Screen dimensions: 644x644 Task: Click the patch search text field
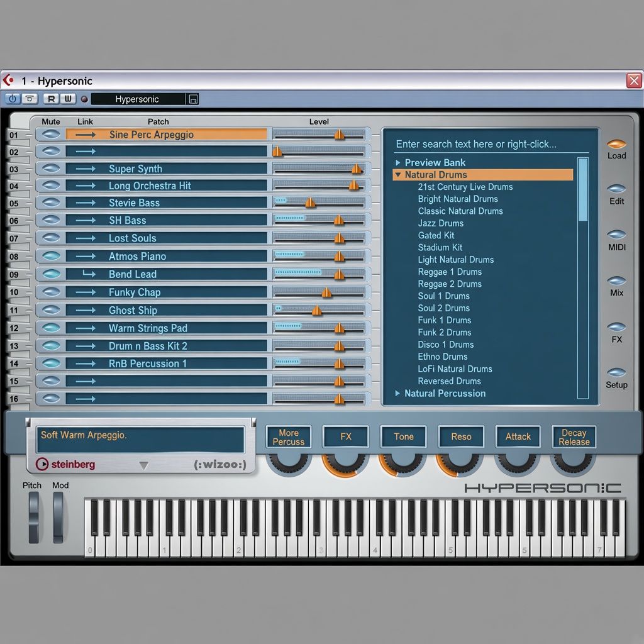click(485, 144)
